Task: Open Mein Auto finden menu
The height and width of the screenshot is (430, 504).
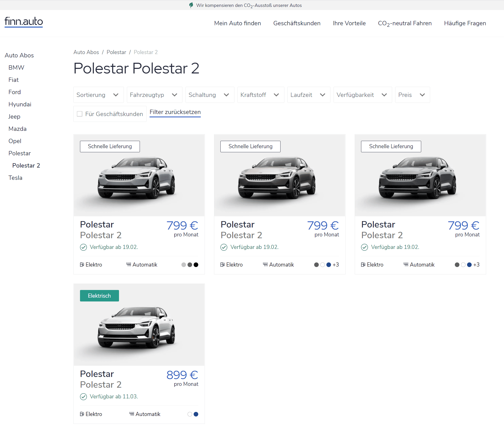Action: (237, 23)
